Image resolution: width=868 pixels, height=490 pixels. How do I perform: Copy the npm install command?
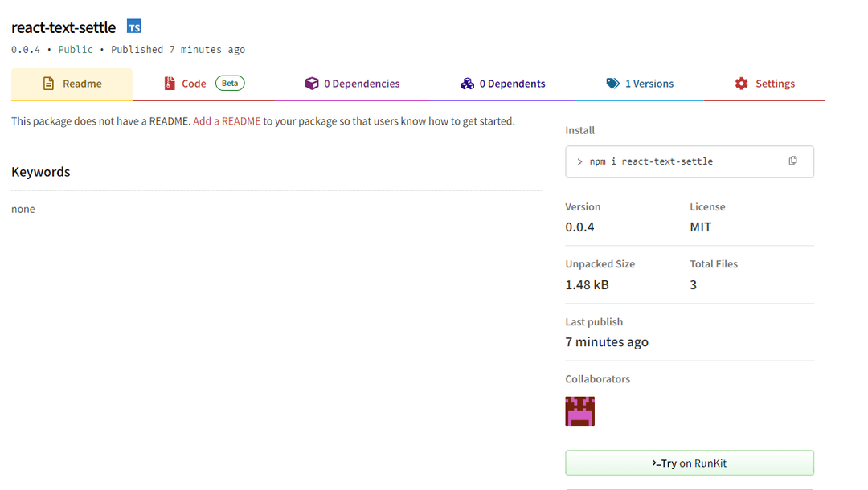(792, 161)
